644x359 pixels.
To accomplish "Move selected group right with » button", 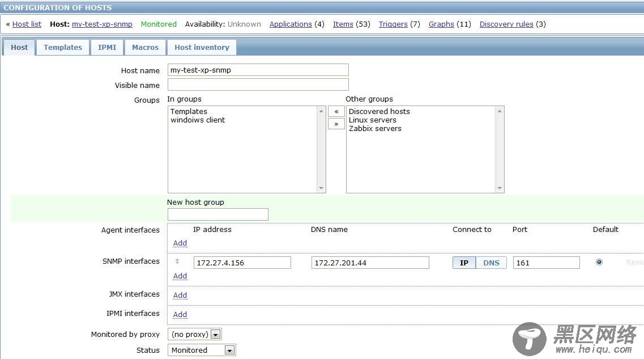I will pyautogui.click(x=336, y=124).
